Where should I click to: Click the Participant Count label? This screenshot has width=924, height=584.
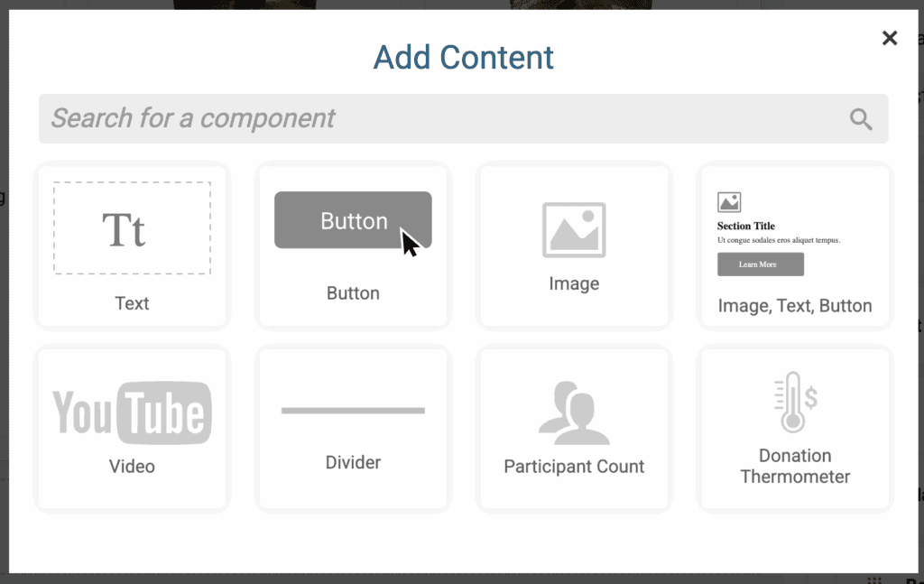pyautogui.click(x=574, y=466)
